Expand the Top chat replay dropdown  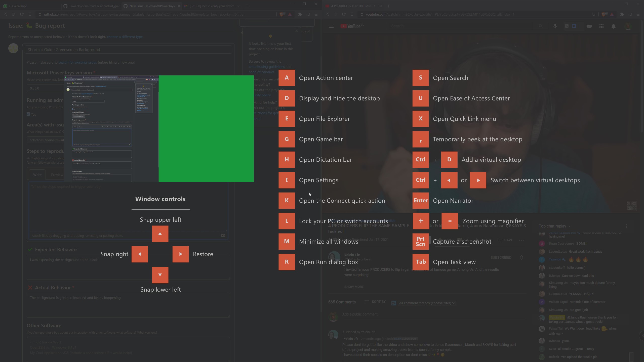click(x=555, y=226)
